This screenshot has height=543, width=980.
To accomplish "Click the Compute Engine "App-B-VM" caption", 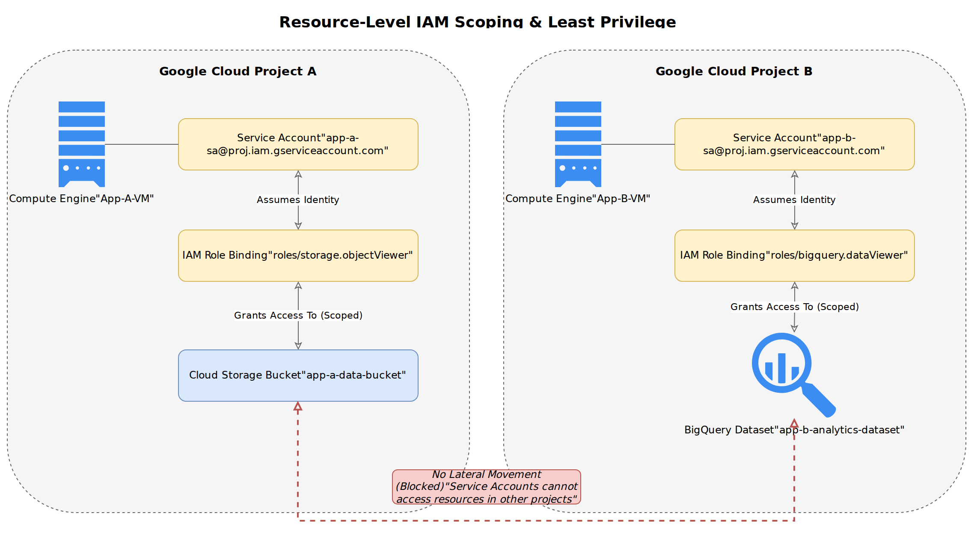I will tap(578, 199).
